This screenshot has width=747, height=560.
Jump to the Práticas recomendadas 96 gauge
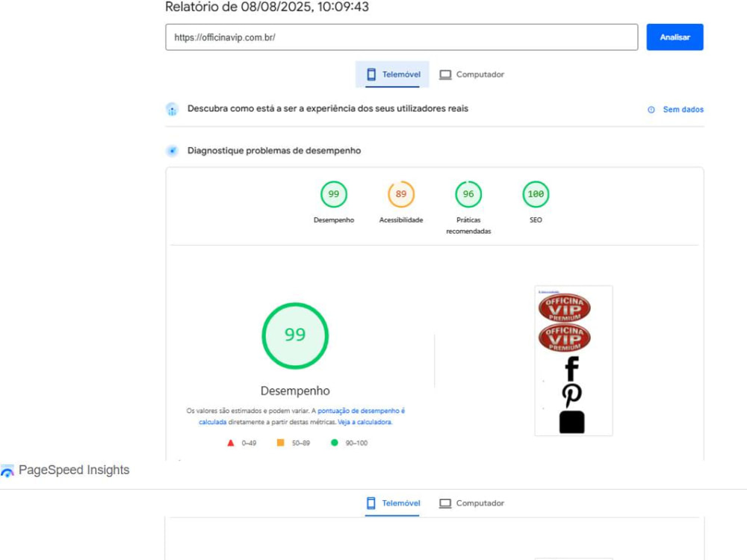coord(468,194)
